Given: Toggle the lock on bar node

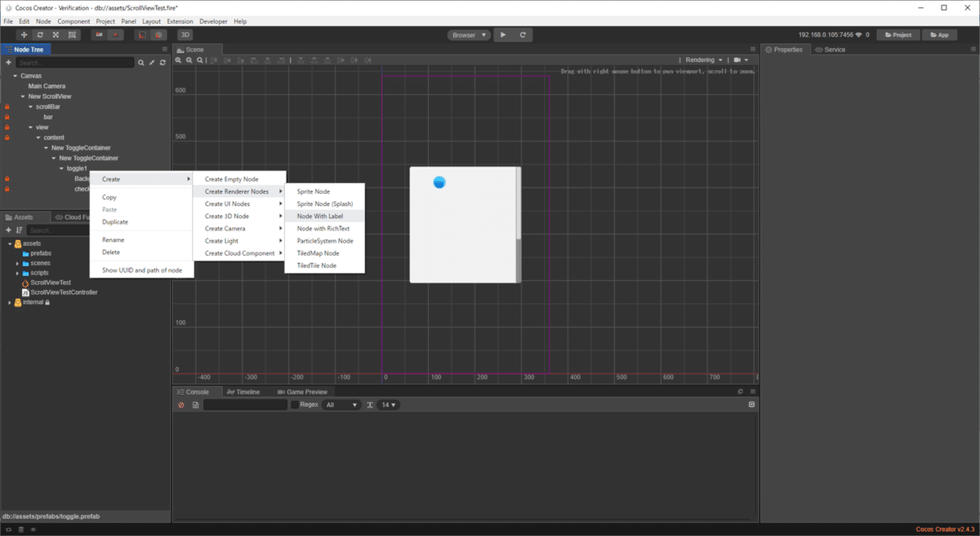Looking at the screenshot, I should pyautogui.click(x=7, y=117).
